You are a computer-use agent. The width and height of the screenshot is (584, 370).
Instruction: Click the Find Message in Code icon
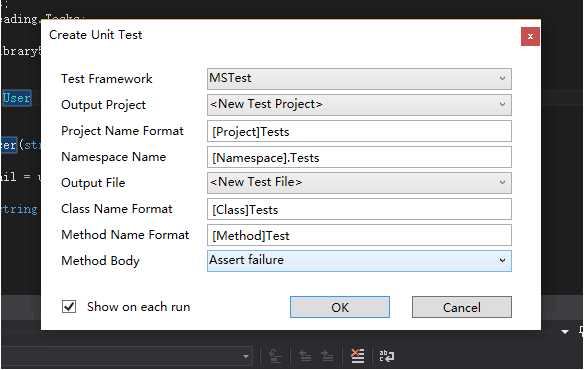275,357
